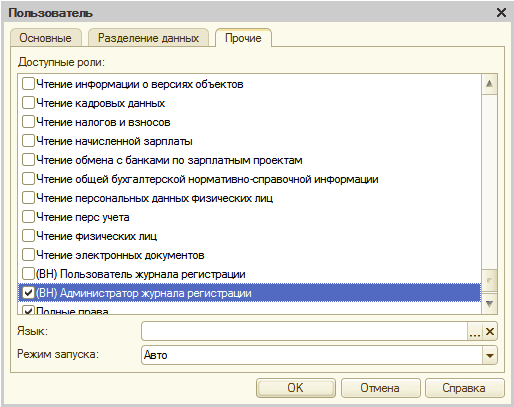Image resolution: width=514 pixels, height=407 pixels.
Task: Tick the Чтение физических лиц checkbox
Action: click(28, 236)
